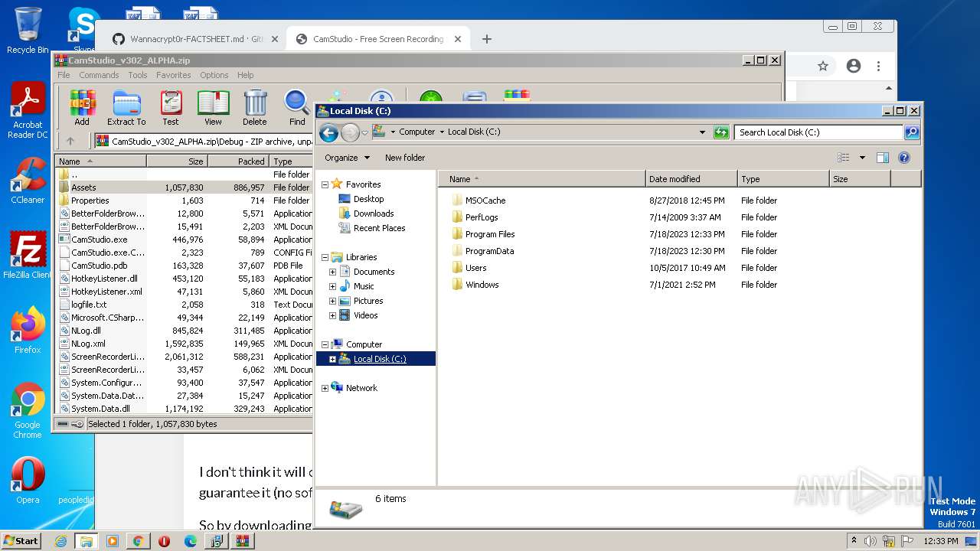The width and height of the screenshot is (980, 551).
Task: Click the Test archive icon in WinRAR
Action: pos(171,107)
